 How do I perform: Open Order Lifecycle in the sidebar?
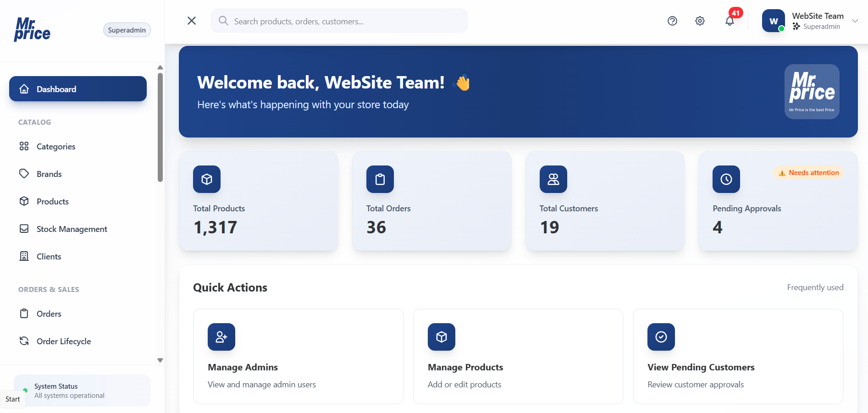pos(78,341)
